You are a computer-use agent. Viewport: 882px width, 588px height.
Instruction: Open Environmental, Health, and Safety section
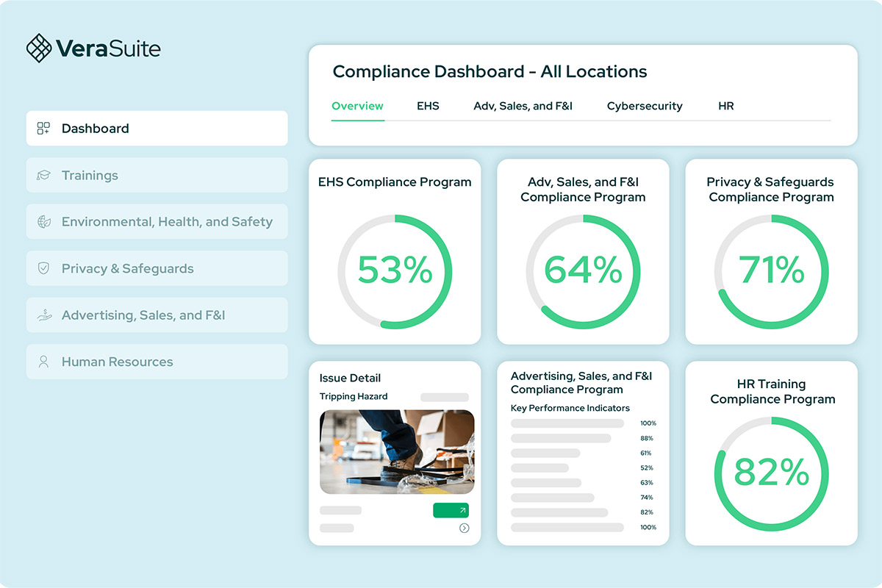click(x=157, y=222)
